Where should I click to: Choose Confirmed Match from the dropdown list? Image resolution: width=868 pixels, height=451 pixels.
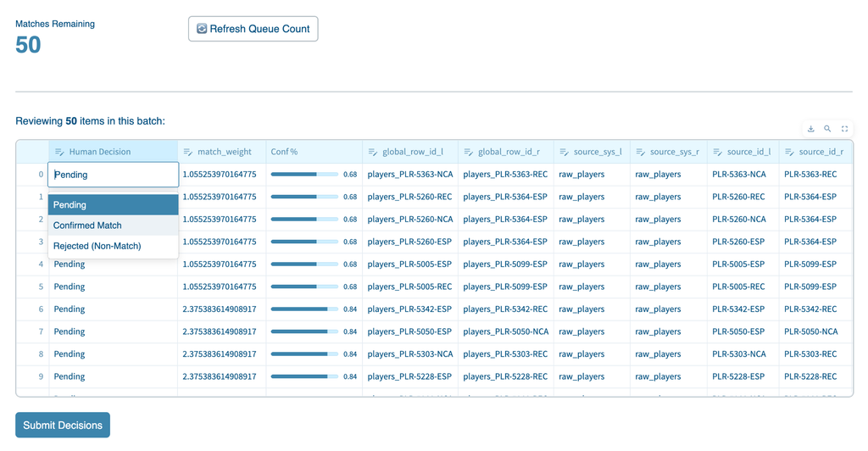coord(114,225)
